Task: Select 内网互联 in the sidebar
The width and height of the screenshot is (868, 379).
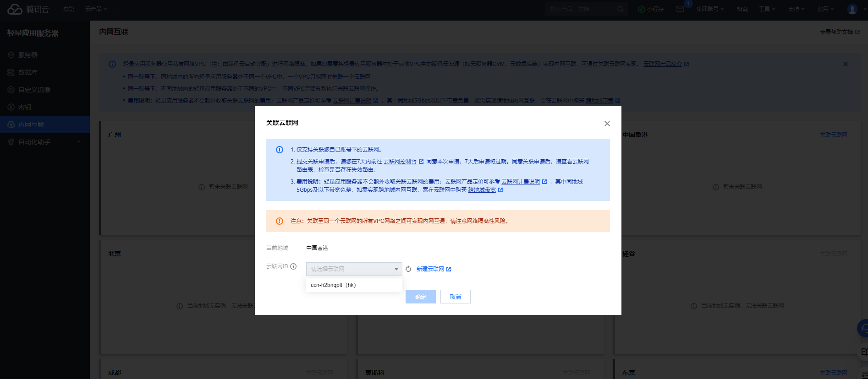Action: (x=45, y=125)
